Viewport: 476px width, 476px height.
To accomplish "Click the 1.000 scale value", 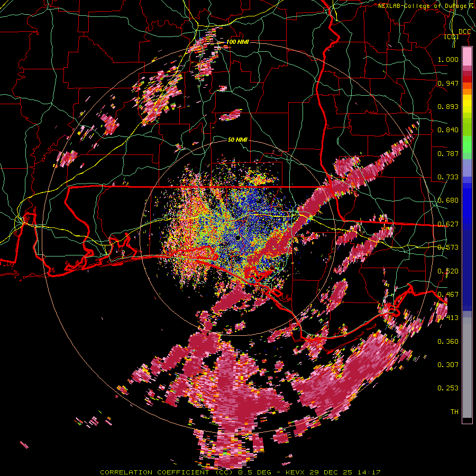I will pos(448,59).
